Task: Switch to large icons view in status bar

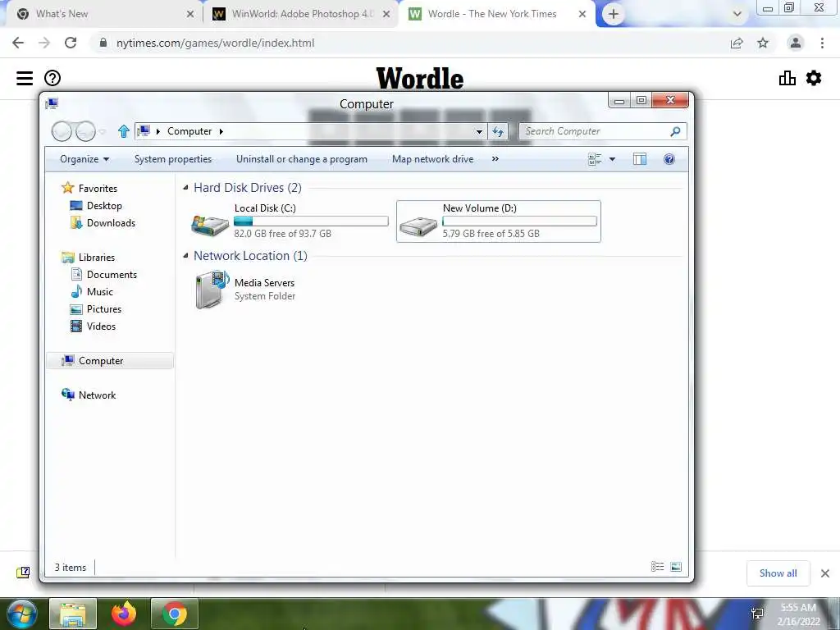Action: [676, 567]
